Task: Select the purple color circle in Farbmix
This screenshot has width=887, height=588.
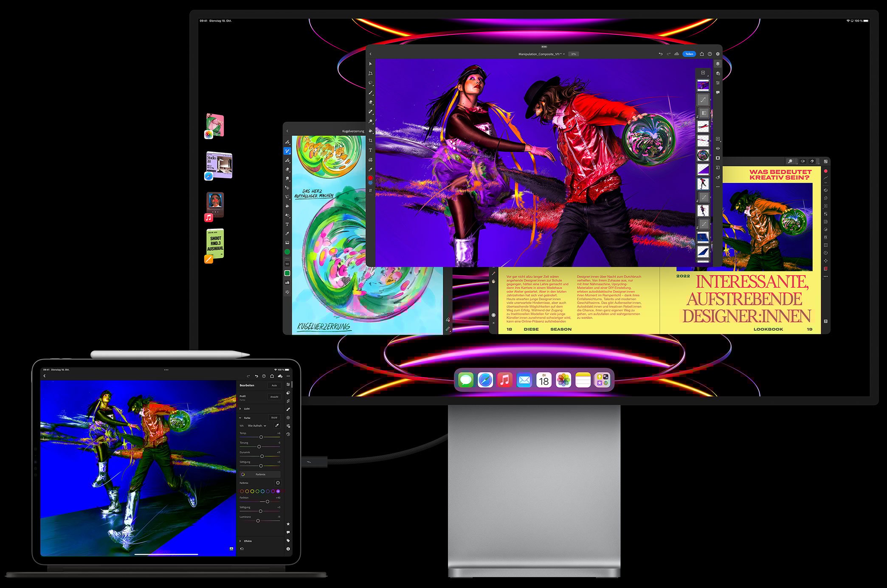Action: [278, 491]
